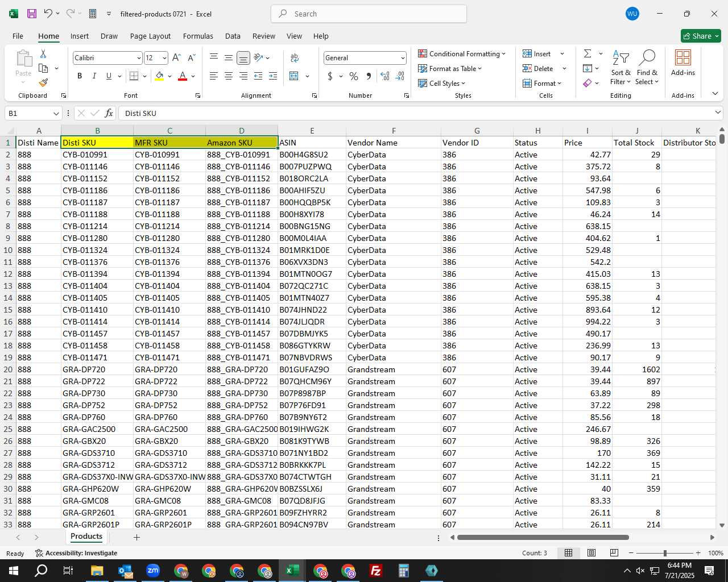Apply yellow Fill Color bucket swatch

159,76
